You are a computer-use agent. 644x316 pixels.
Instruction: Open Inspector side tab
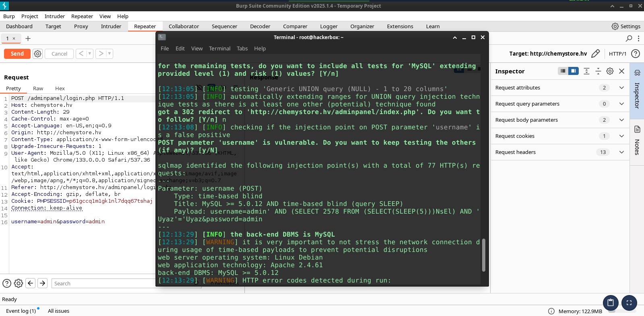click(x=637, y=91)
